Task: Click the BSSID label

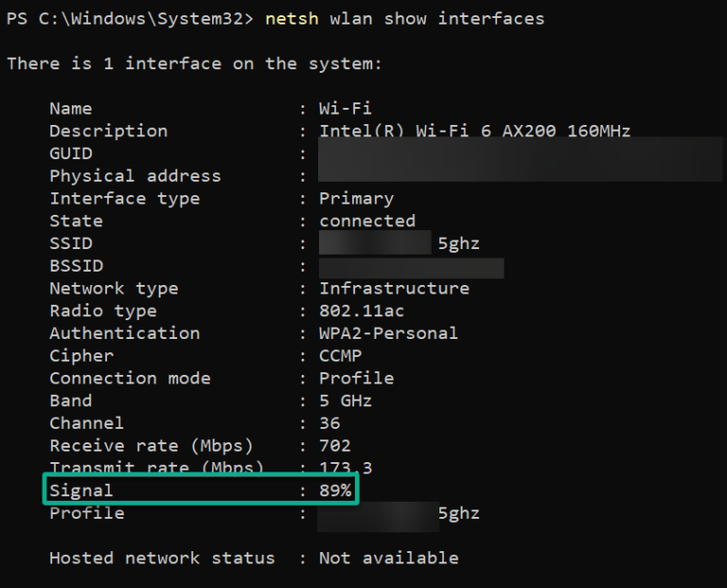Action: [x=77, y=266]
